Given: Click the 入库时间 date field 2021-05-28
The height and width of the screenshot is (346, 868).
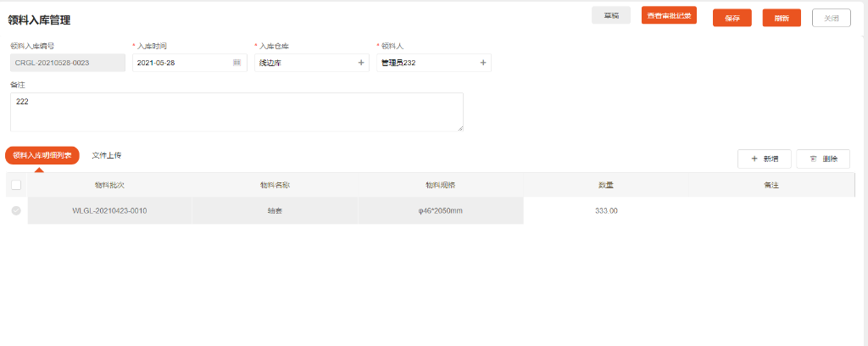Looking at the screenshot, I should click(x=180, y=63).
